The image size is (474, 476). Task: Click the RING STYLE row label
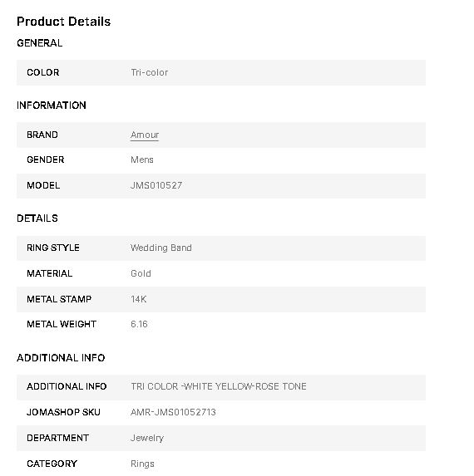53,248
